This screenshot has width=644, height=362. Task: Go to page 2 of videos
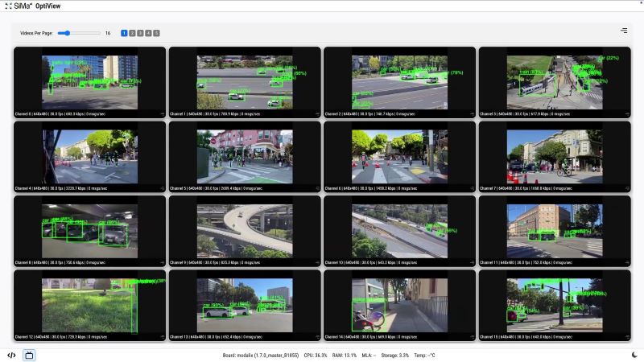point(132,33)
